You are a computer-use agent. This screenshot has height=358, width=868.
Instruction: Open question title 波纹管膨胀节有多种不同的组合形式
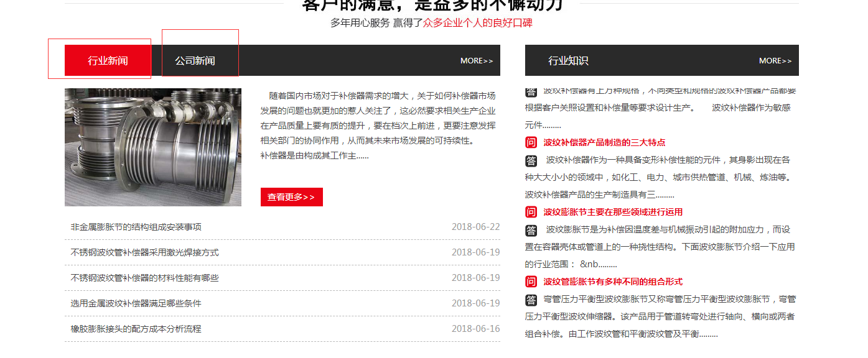[613, 282]
